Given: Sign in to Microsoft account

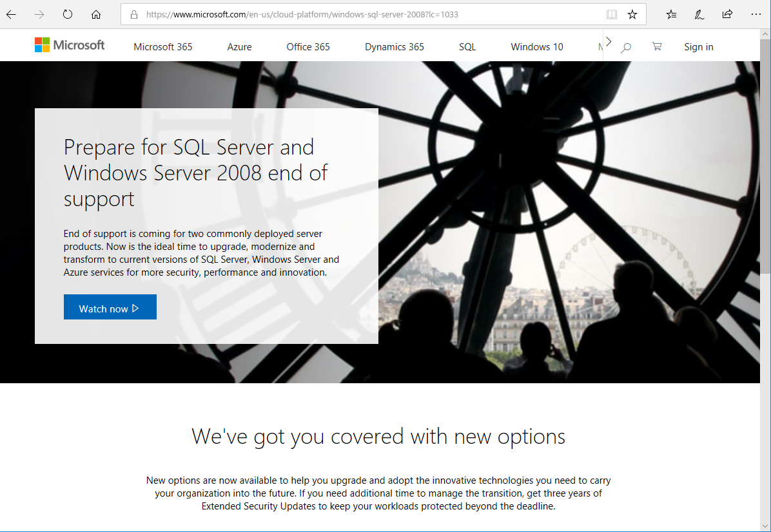Looking at the screenshot, I should (698, 46).
